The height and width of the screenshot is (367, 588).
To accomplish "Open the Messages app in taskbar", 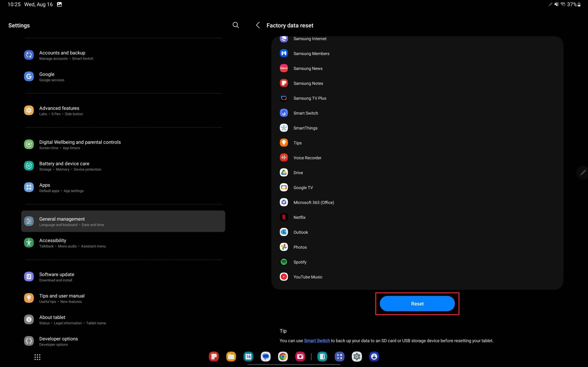I will 266,357.
